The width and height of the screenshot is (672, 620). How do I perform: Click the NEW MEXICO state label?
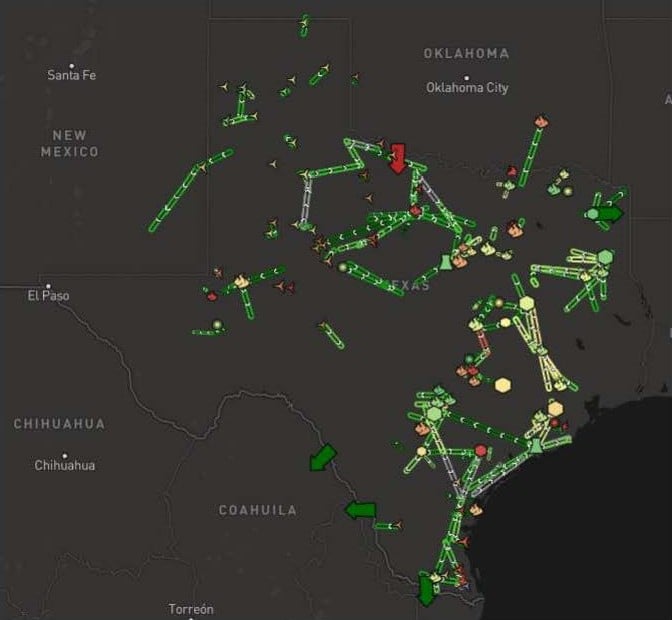pyautogui.click(x=70, y=143)
